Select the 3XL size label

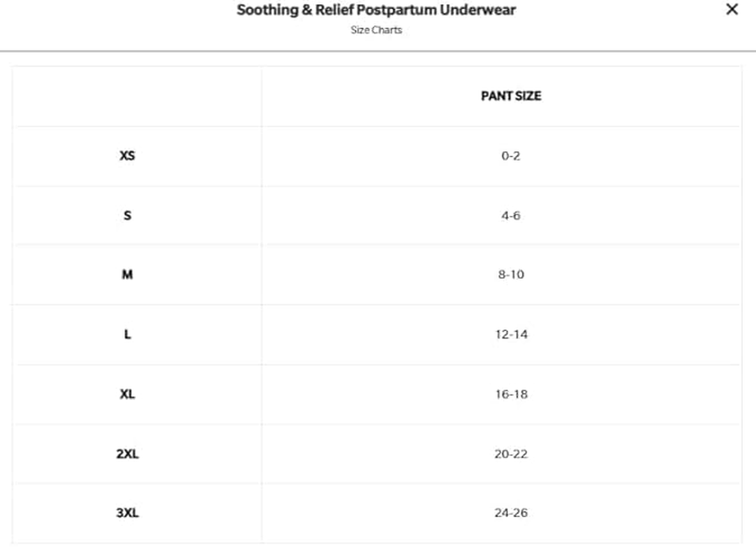127,513
